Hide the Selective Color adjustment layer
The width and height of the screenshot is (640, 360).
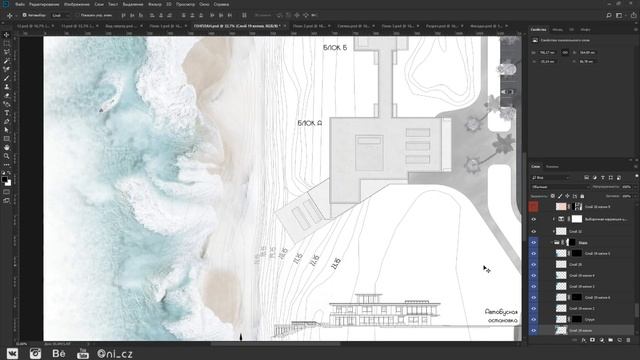coord(533,219)
